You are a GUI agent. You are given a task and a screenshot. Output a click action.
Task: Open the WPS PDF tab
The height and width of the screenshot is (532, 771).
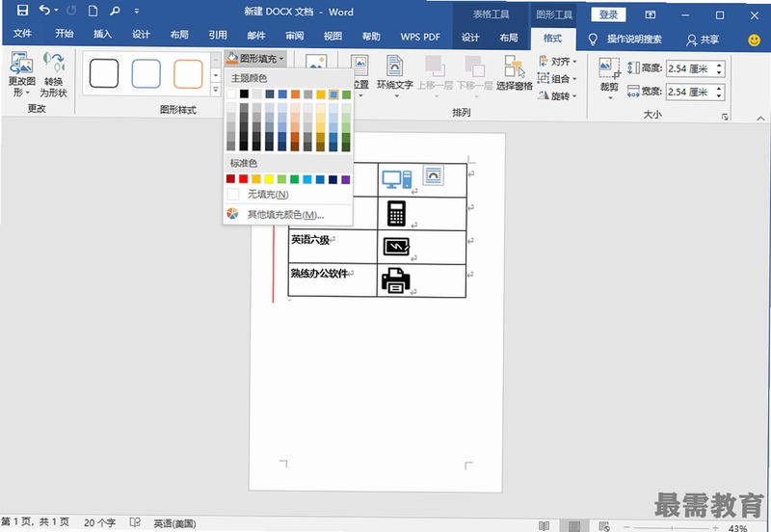[420, 37]
